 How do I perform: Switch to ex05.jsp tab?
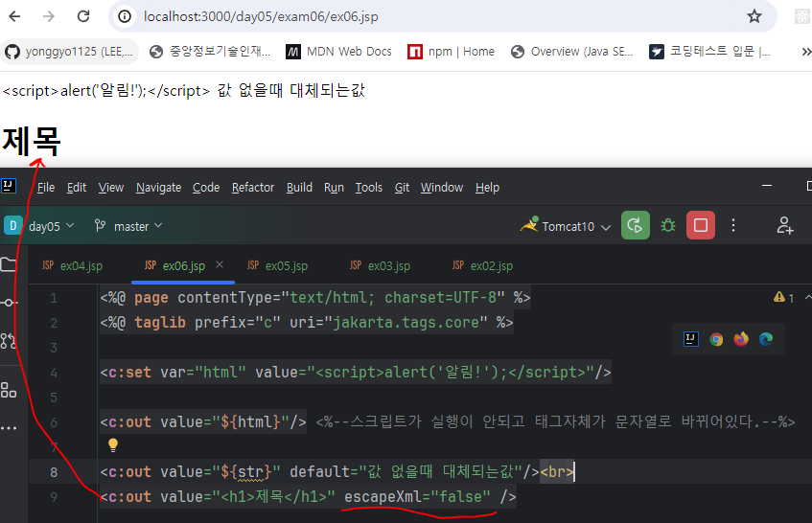pos(278,266)
